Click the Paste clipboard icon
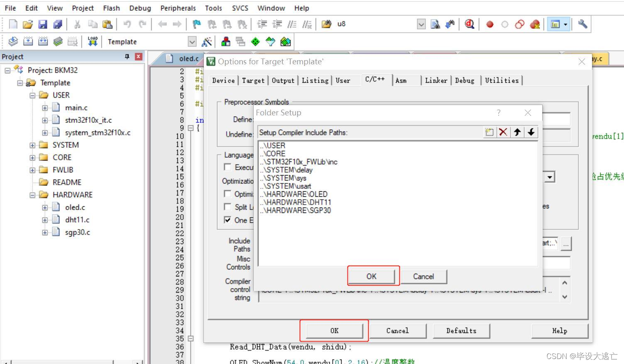Image resolution: width=624 pixels, height=364 pixels. (107, 24)
